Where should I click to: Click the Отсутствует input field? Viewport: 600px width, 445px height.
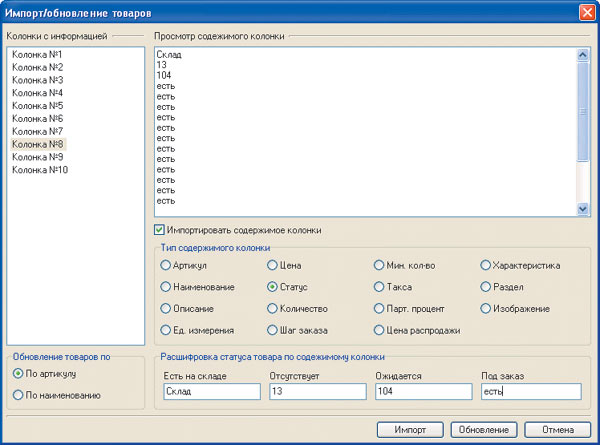(318, 391)
